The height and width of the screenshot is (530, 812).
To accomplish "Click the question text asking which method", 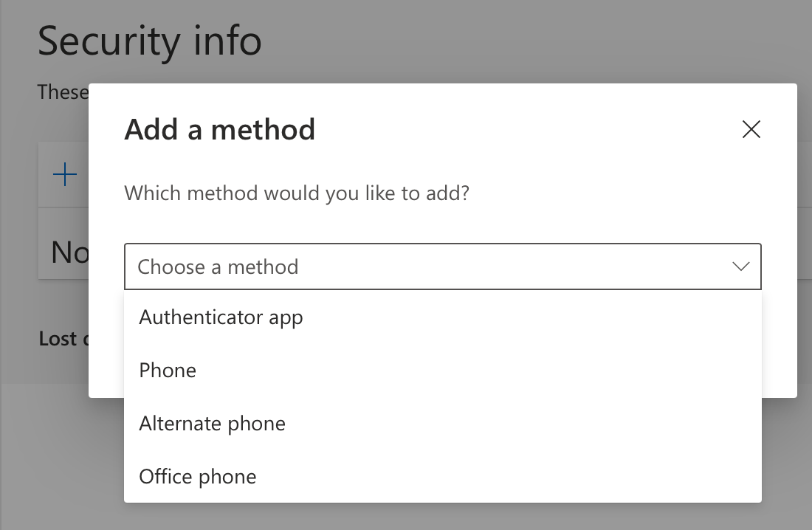I will coord(297,193).
